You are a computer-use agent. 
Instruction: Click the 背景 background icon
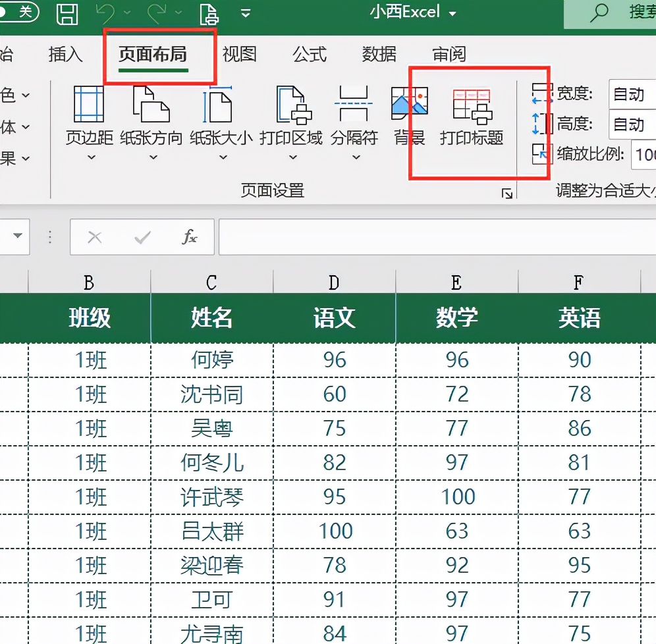409,103
